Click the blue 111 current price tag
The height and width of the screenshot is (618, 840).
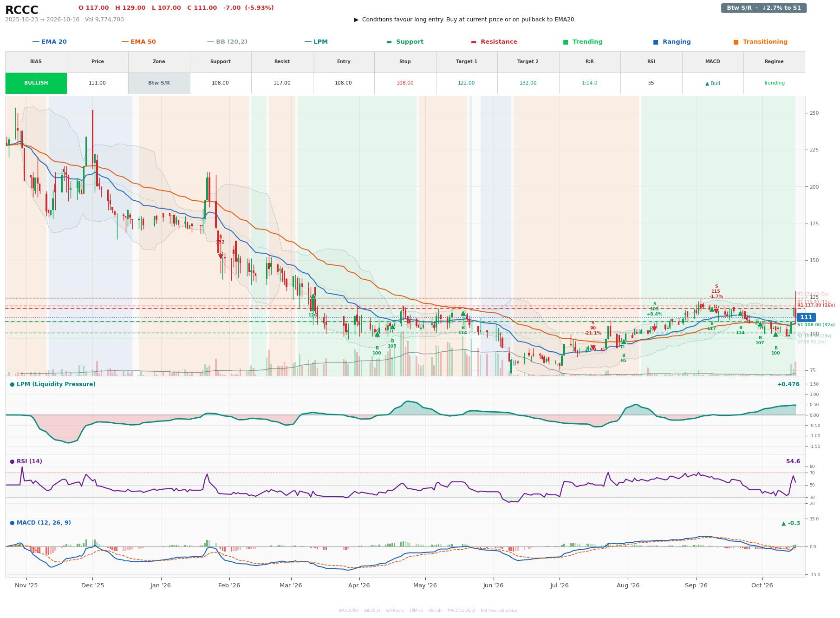point(806,317)
